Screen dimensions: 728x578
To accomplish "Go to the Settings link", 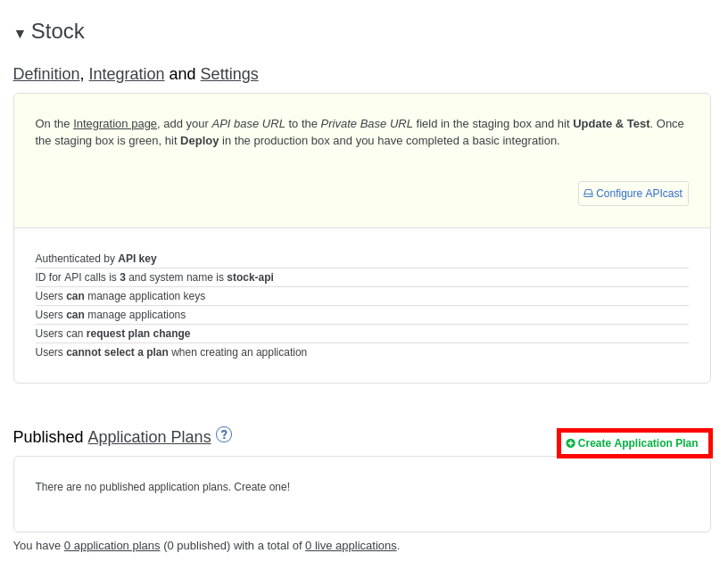I will tap(228, 74).
